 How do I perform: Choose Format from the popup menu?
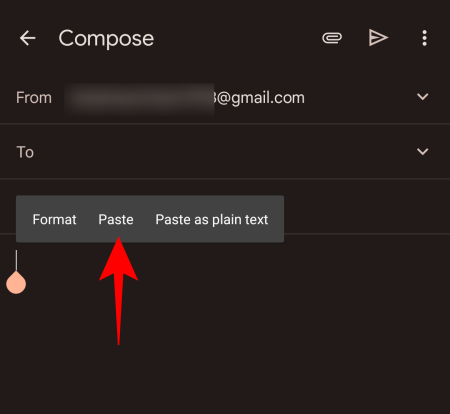click(x=54, y=219)
